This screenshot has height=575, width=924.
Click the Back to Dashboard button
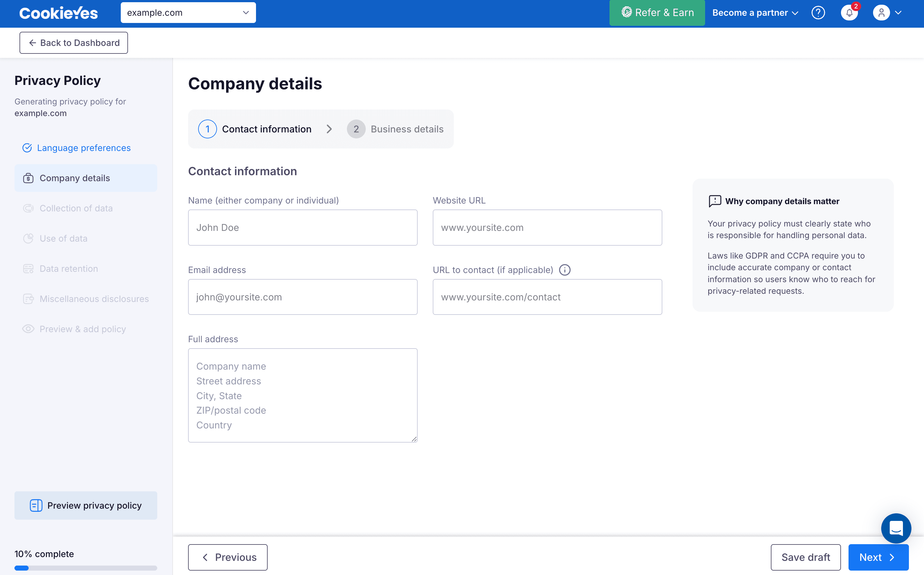point(74,43)
